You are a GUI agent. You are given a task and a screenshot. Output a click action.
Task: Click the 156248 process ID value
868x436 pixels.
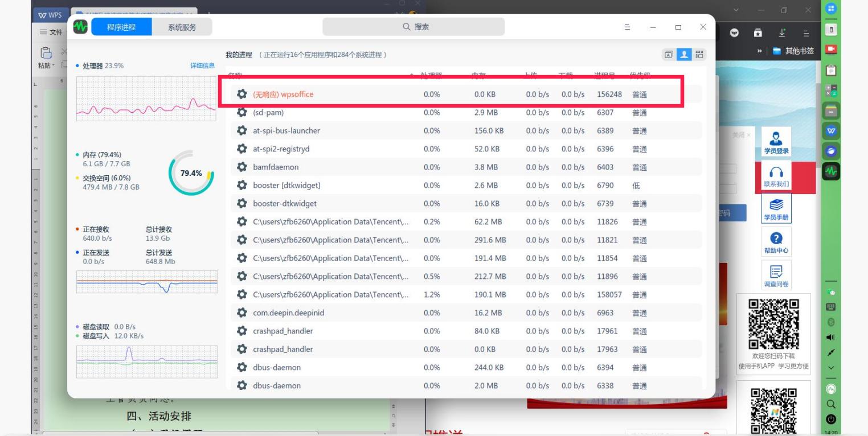click(x=609, y=94)
